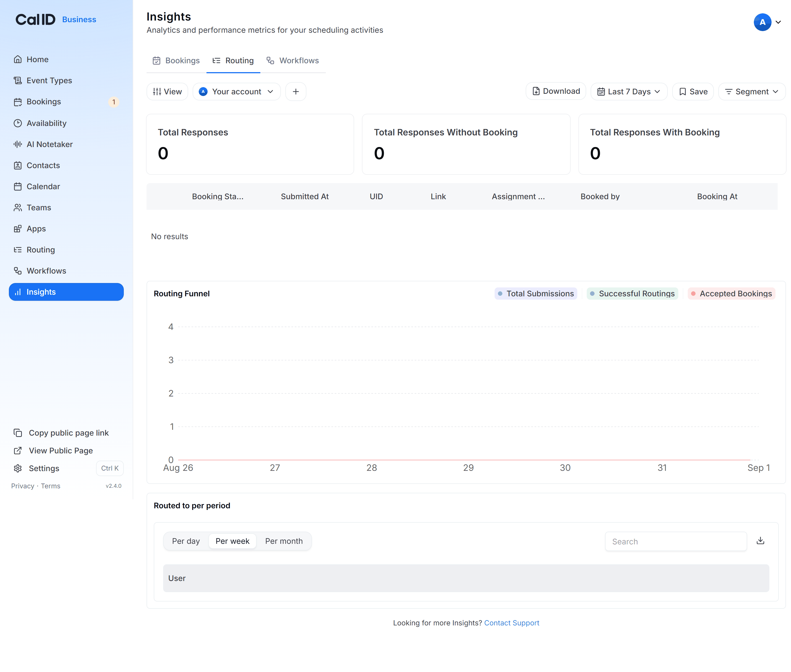Click the user avatar in top right

pos(762,22)
